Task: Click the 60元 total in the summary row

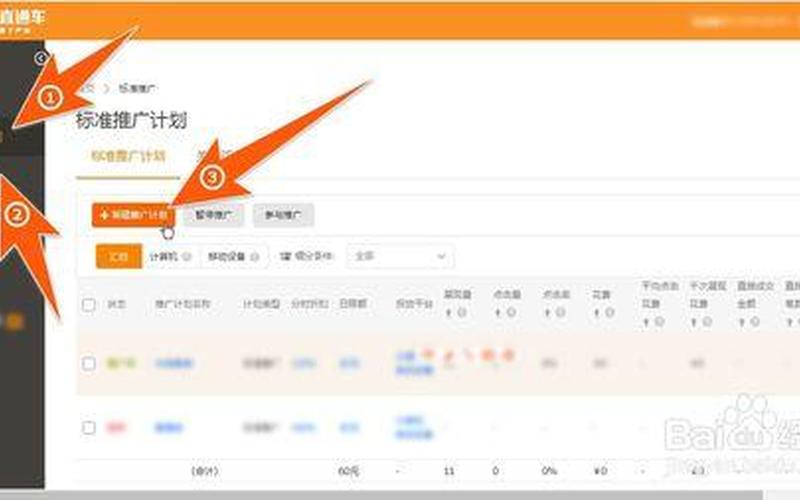Action: point(348,470)
